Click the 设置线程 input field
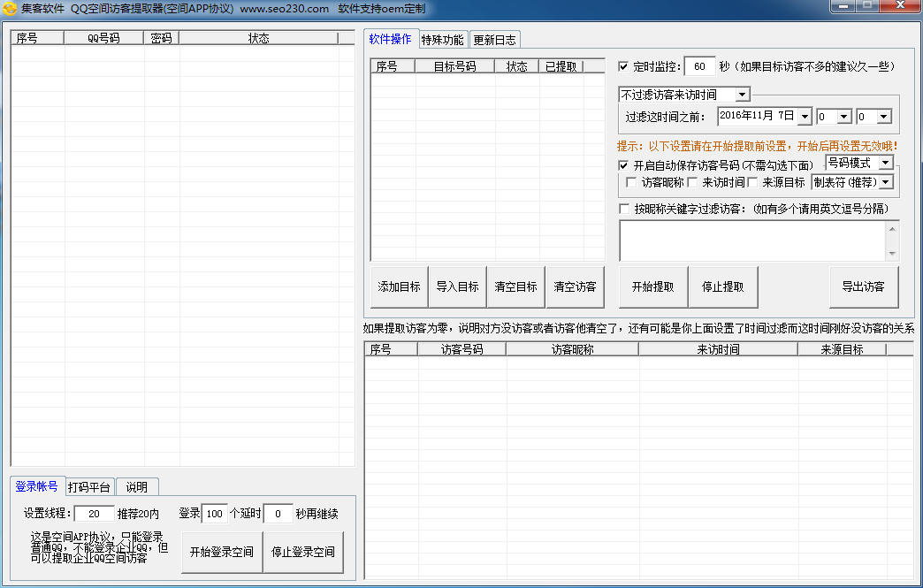This screenshot has width=923, height=588. tap(94, 514)
